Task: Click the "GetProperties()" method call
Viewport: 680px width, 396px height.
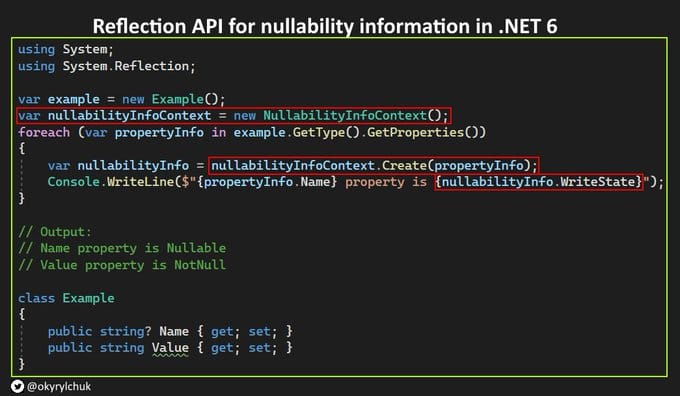Action: coord(422,132)
